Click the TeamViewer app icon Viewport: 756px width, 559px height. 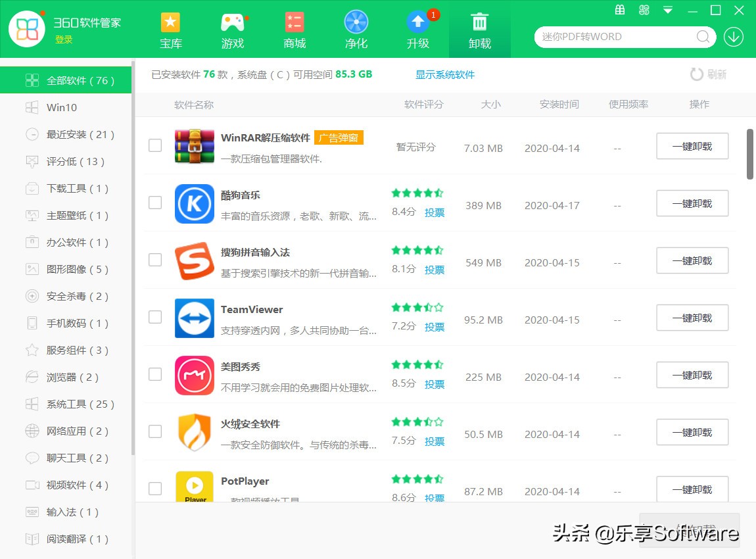194,318
